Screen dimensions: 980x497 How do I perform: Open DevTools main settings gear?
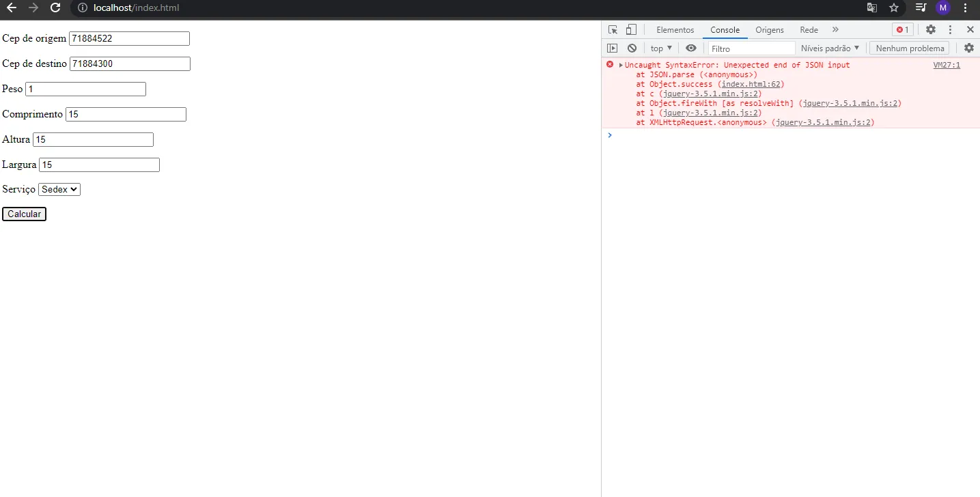(x=930, y=29)
